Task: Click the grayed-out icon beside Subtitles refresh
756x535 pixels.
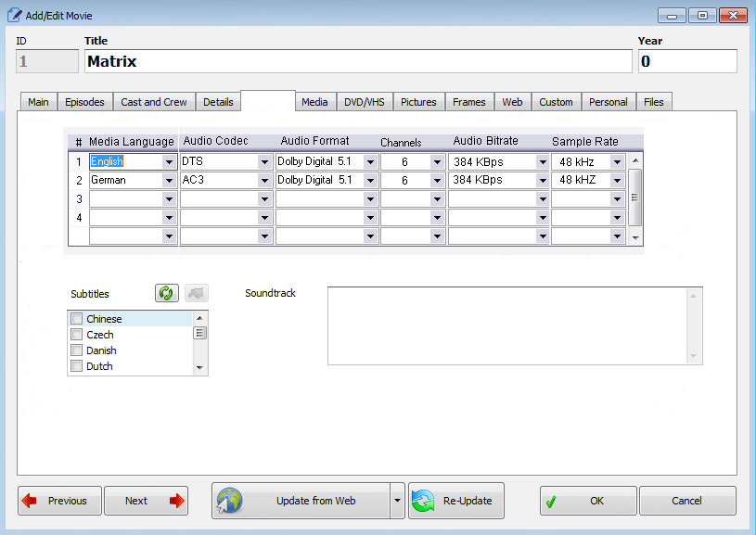Action: coord(197,293)
